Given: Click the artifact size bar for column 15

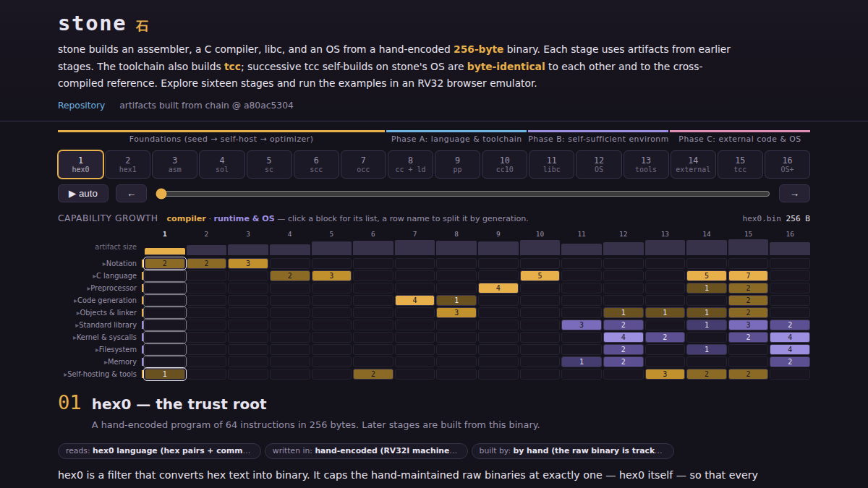Looking at the screenshot, I should [x=748, y=247].
